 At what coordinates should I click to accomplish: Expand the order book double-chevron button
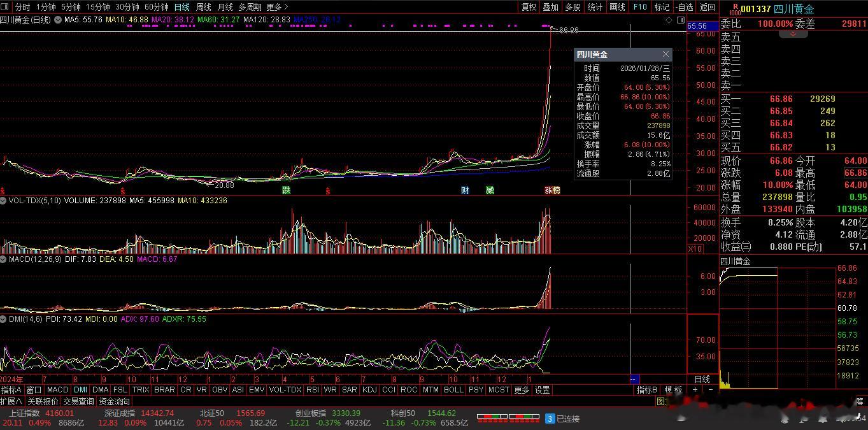coord(793,33)
